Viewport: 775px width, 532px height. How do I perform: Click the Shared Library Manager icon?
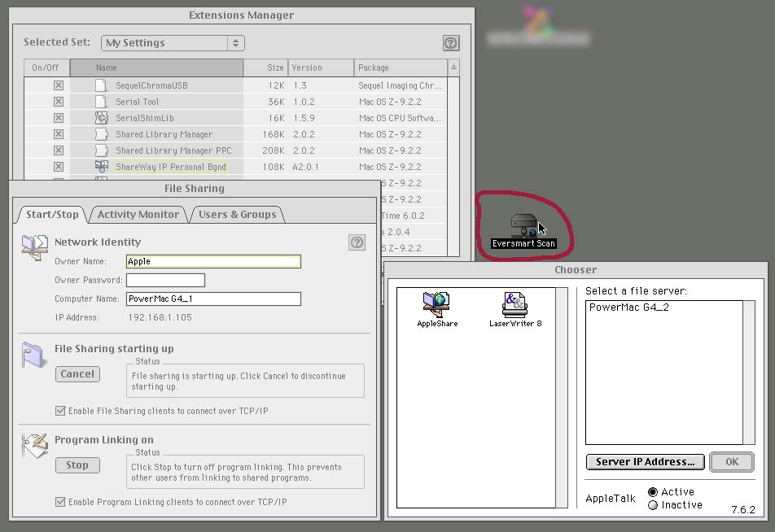(x=101, y=134)
